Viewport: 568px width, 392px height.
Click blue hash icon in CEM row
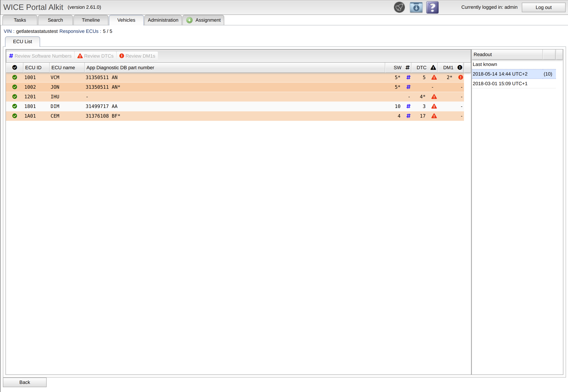click(408, 116)
